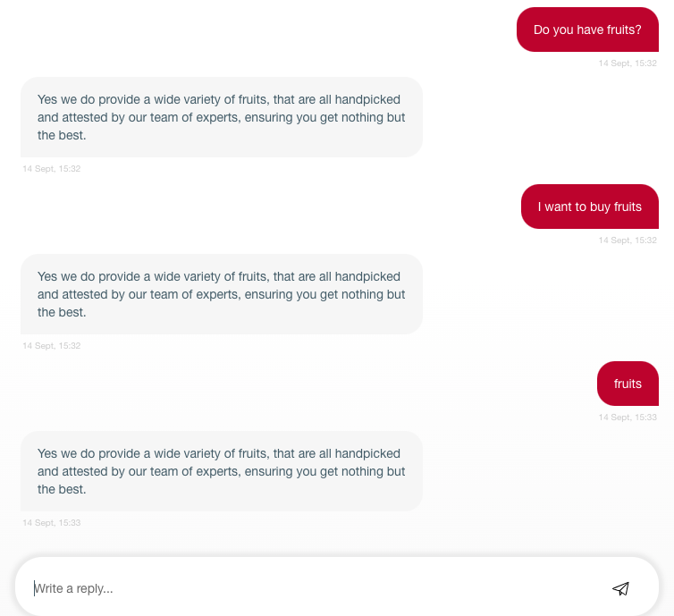This screenshot has width=674, height=616.
Task: Click the first gray bot reply bubble
Action: tap(221, 117)
